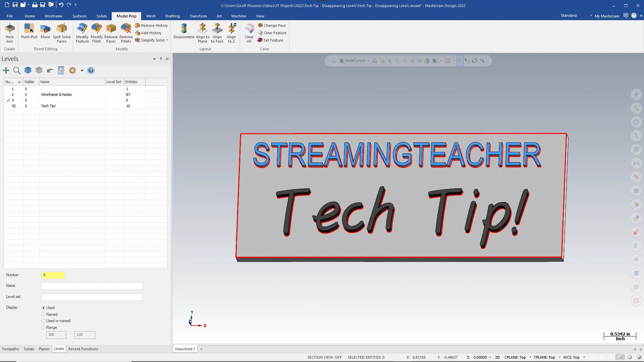
Task: Click Remove History
Action: [x=151, y=25]
